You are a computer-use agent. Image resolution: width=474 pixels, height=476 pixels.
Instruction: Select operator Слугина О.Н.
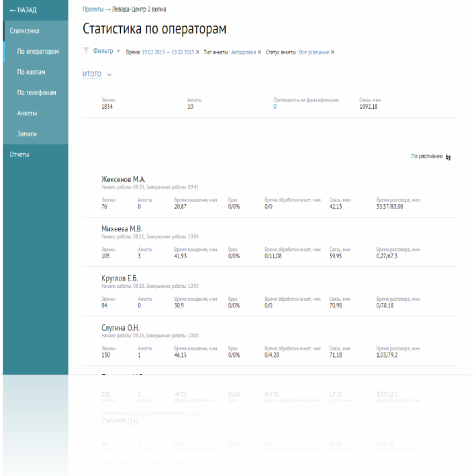click(121, 328)
